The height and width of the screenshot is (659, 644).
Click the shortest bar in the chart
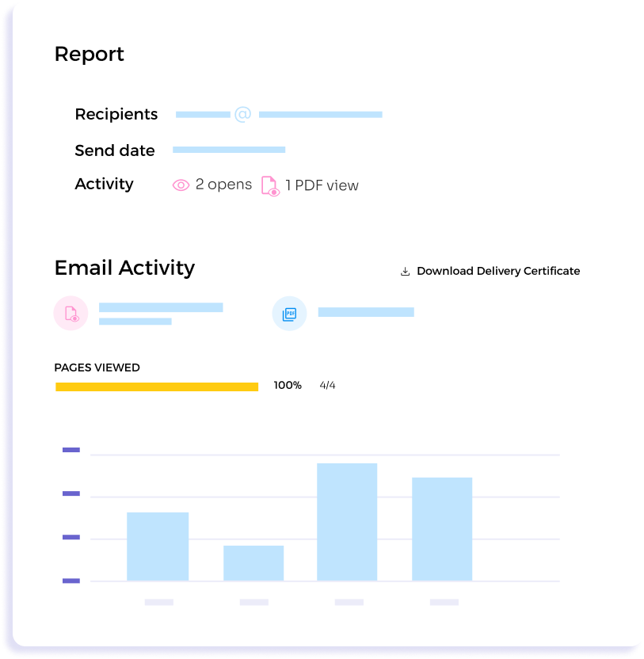[253, 562]
